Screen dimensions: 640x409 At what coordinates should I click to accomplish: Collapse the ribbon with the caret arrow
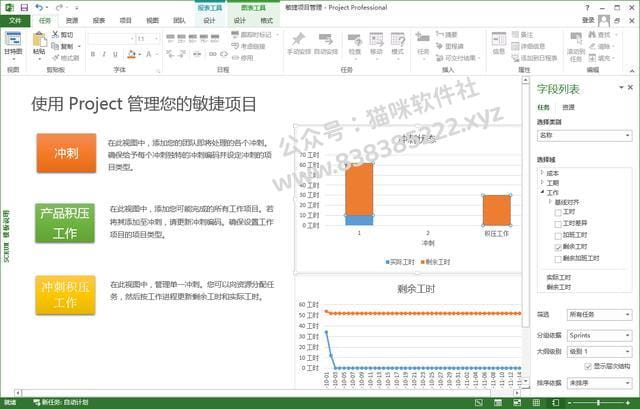[x=632, y=70]
